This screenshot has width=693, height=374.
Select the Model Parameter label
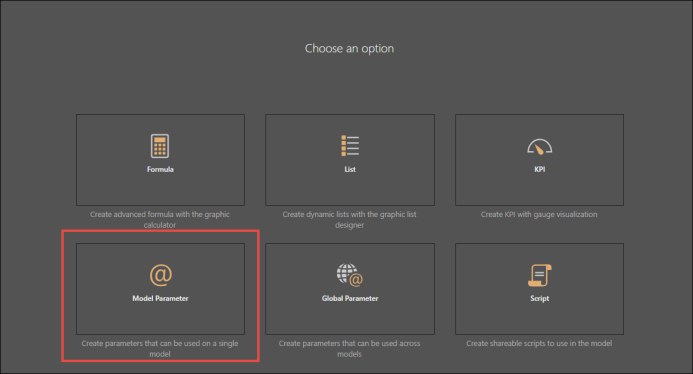tap(160, 298)
